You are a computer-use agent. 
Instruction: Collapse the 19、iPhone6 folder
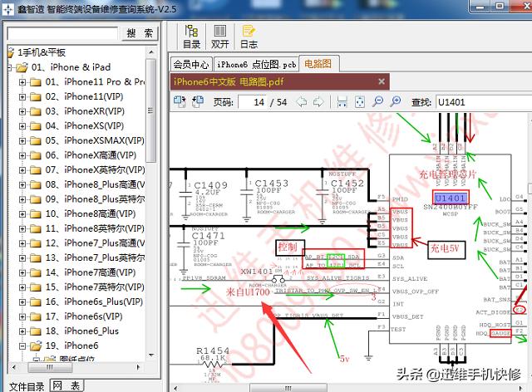click(x=22, y=345)
